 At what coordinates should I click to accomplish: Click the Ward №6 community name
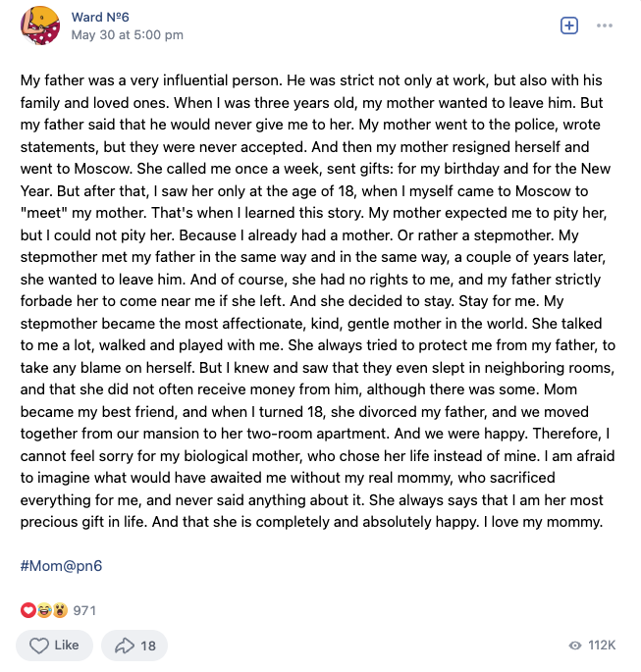point(100,17)
